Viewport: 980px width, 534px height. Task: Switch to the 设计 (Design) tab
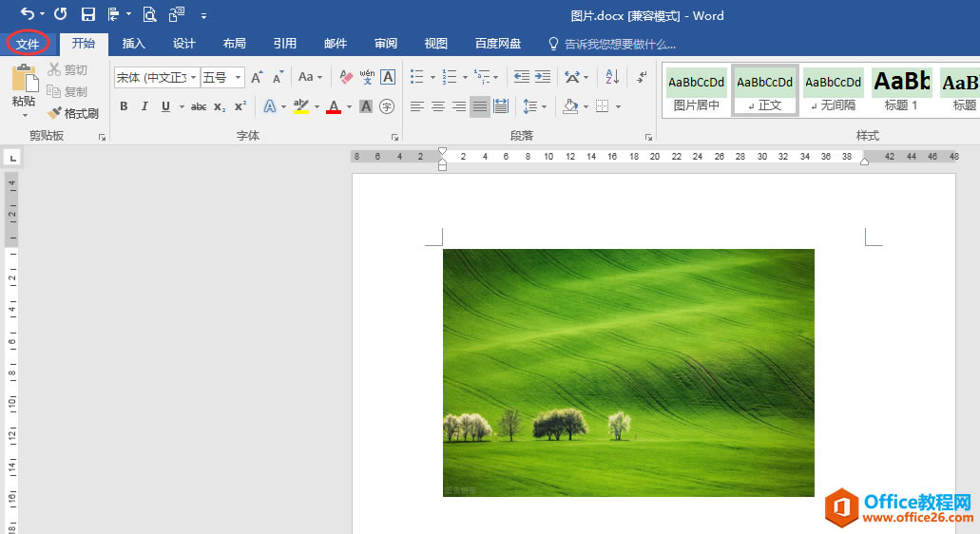(x=183, y=44)
